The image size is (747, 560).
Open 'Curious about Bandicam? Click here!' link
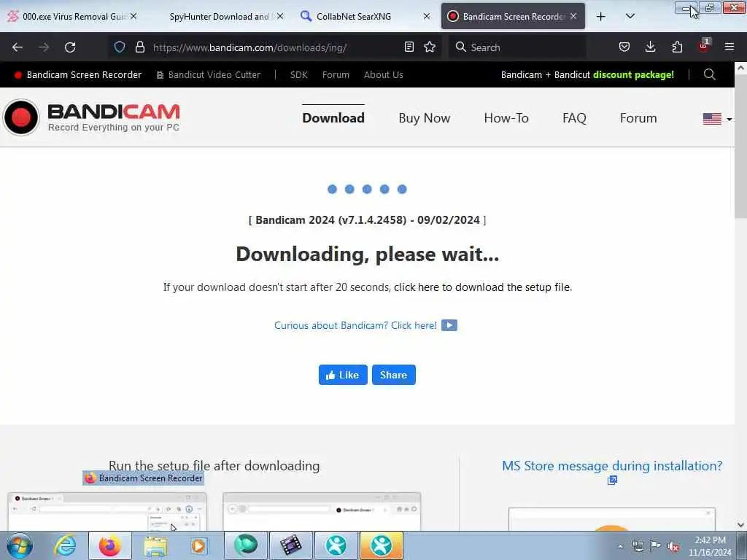[x=355, y=325]
